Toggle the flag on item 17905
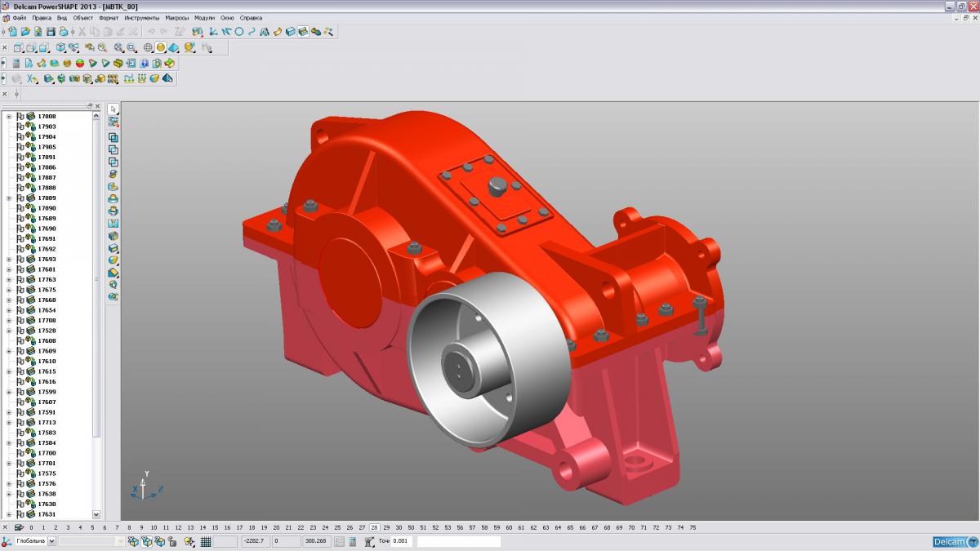Screen dimensions: 980x551 (20, 147)
